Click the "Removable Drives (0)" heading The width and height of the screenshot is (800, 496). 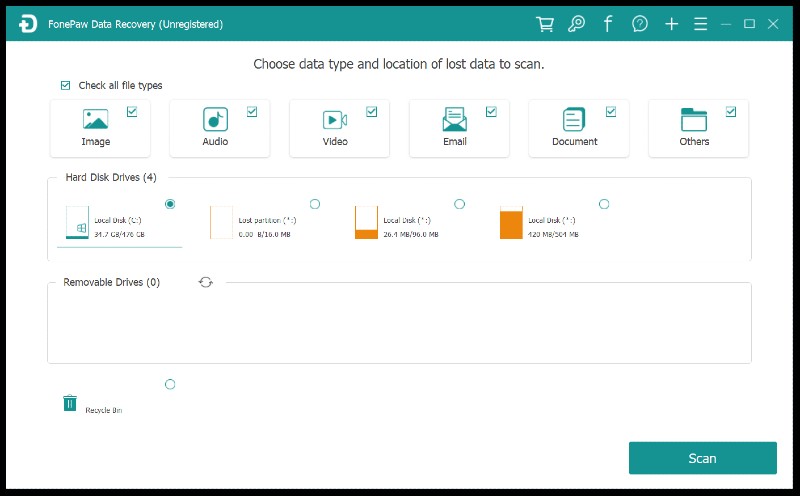112,282
